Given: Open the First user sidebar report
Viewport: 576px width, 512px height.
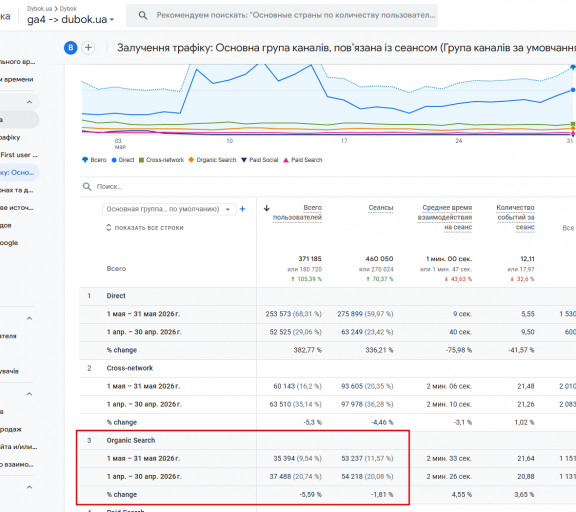Looking at the screenshot, I should tap(18, 155).
